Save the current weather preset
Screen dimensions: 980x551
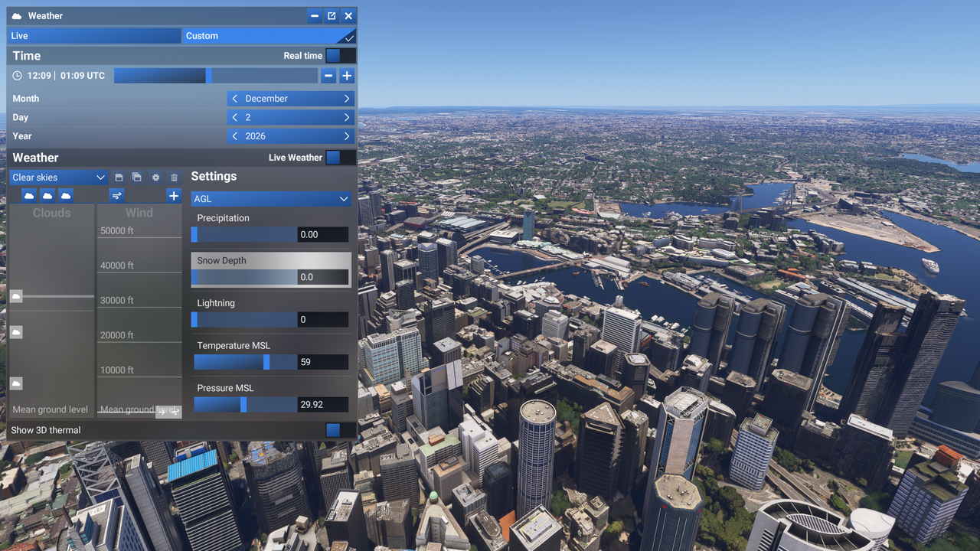[x=119, y=177]
